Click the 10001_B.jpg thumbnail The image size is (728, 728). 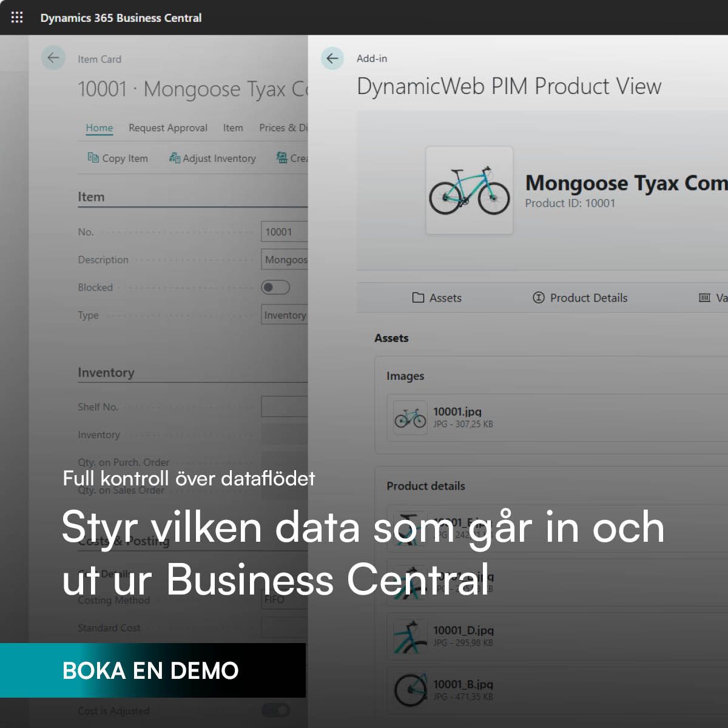click(x=410, y=690)
